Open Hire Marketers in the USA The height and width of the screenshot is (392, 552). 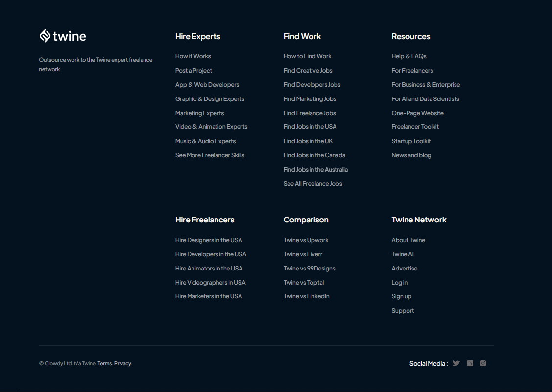click(209, 296)
